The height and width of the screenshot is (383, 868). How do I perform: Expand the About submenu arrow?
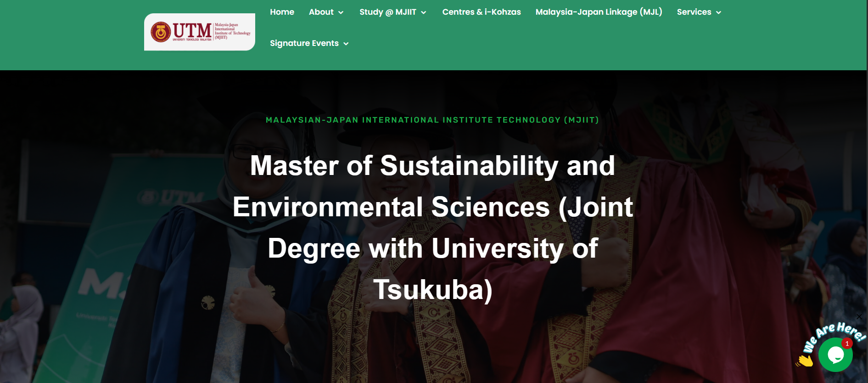pyautogui.click(x=341, y=13)
